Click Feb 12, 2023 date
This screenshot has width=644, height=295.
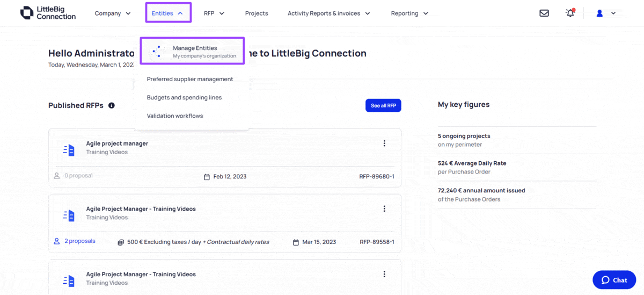tap(230, 177)
